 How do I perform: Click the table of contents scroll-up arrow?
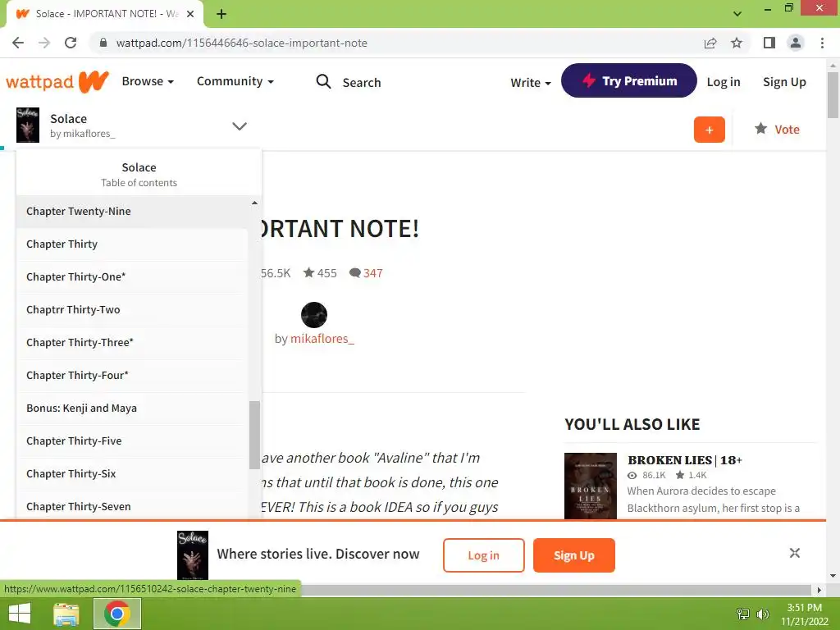pos(254,203)
